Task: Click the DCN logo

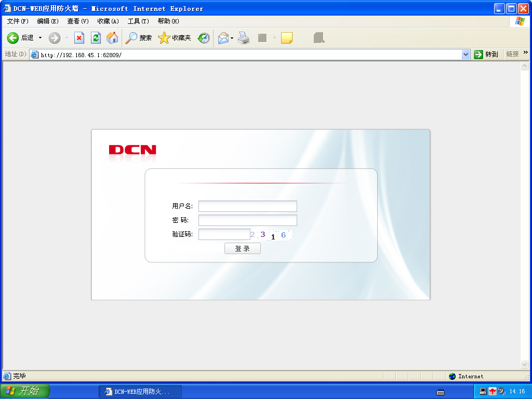Action: 132,150
